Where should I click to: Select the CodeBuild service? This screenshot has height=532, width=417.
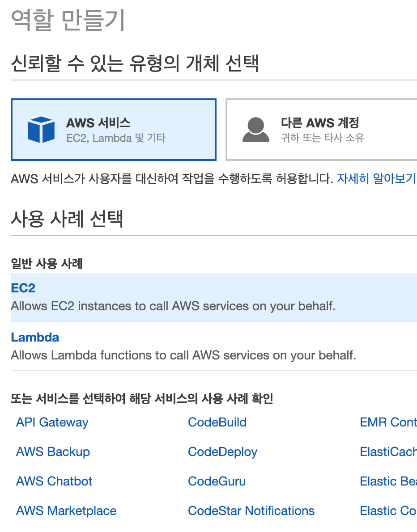(217, 422)
